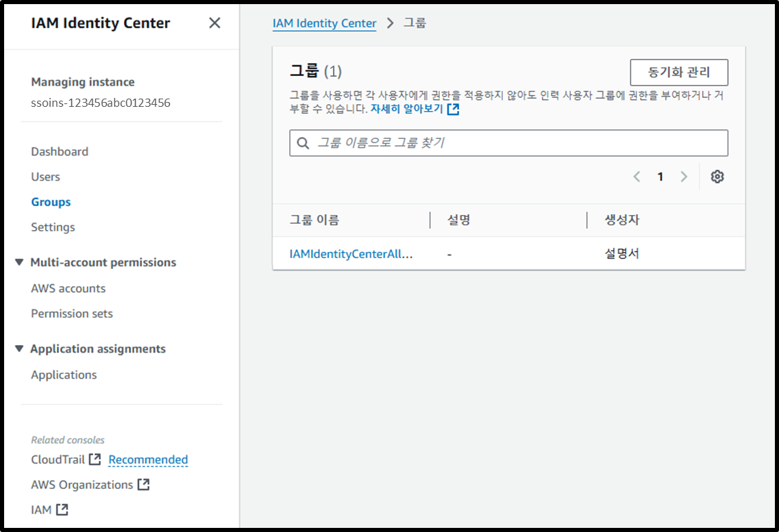Open CloudTrail related console link
Image resolution: width=779 pixels, height=532 pixels.
tap(58, 459)
